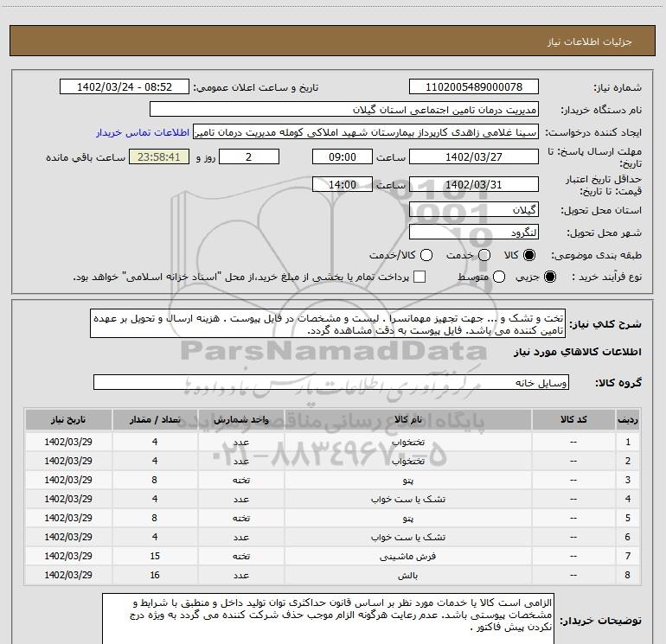Click the delivery city field لنگرود
Screen dimensions: 666x644
474,233
